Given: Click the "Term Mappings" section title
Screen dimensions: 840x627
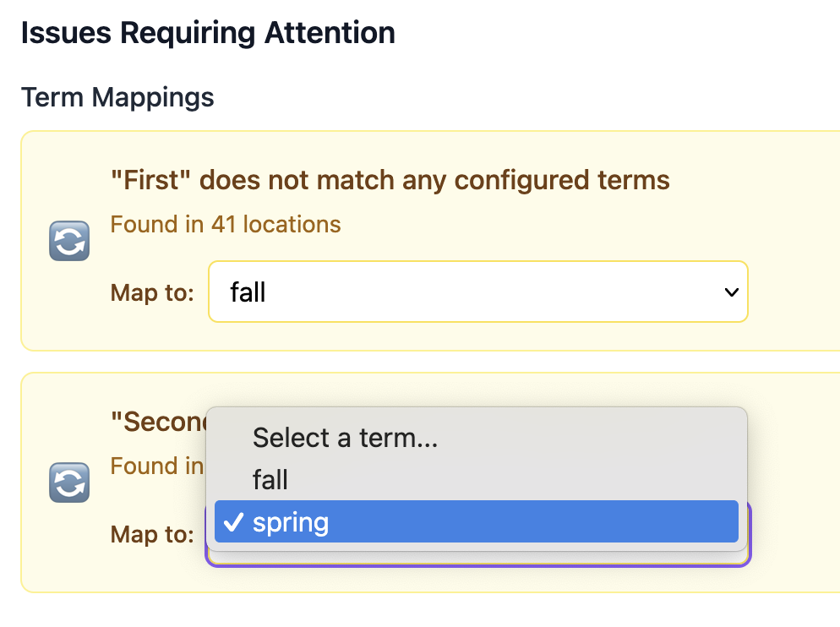Looking at the screenshot, I should pyautogui.click(x=117, y=98).
